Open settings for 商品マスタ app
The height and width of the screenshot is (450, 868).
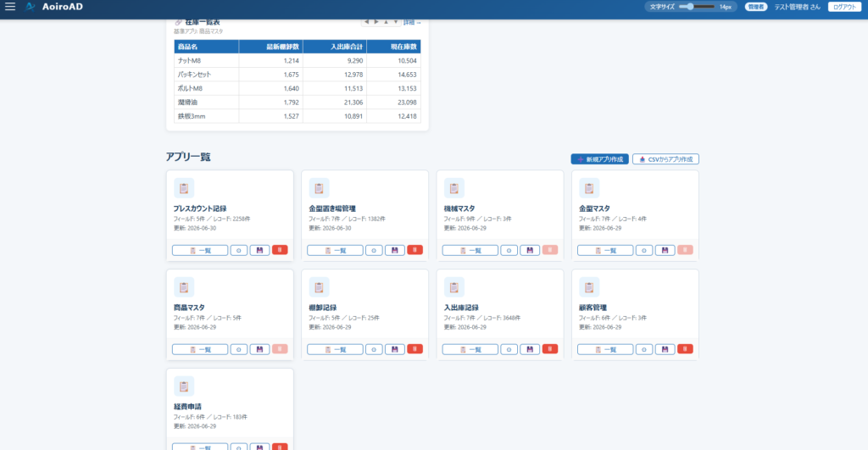(238, 349)
